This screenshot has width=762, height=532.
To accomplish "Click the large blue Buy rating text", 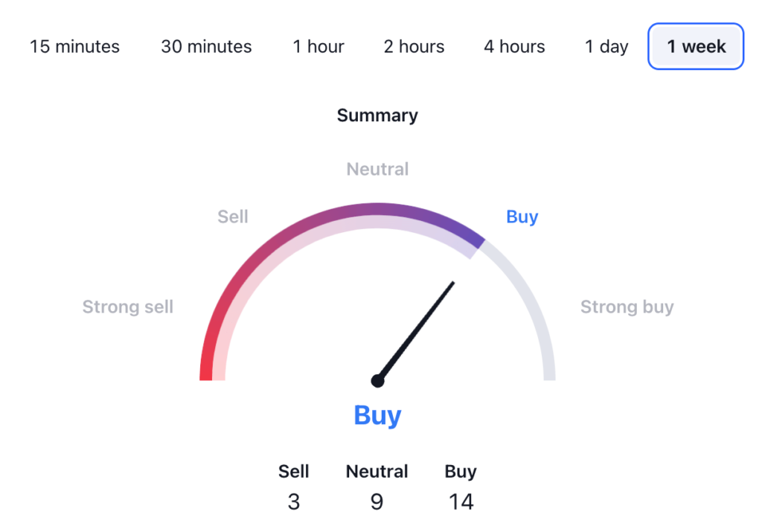I will tap(377, 415).
